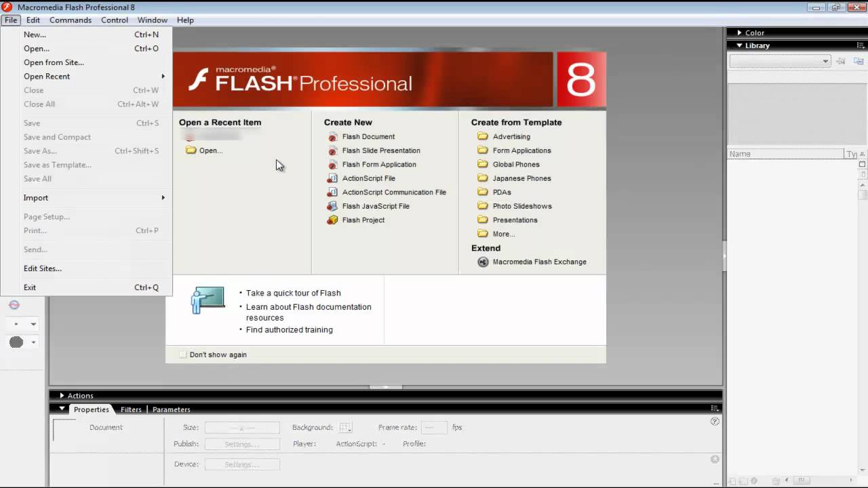This screenshot has width=868, height=488.
Task: Collapse the Library panel
Action: click(740, 45)
